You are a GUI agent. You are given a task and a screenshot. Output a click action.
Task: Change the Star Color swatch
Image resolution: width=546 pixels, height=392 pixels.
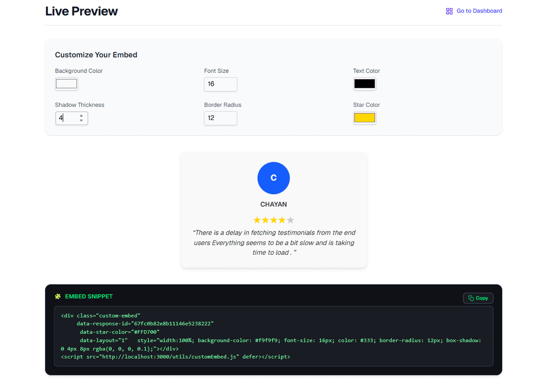(364, 117)
